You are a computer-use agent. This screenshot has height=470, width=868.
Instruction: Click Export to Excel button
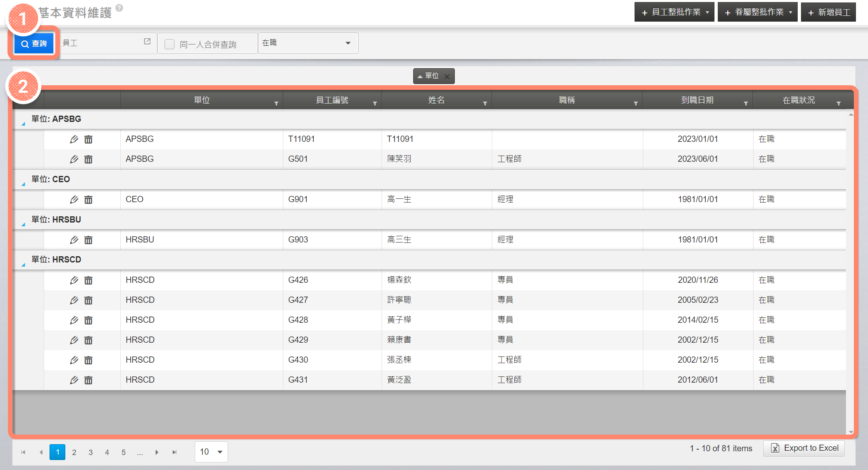click(x=804, y=448)
